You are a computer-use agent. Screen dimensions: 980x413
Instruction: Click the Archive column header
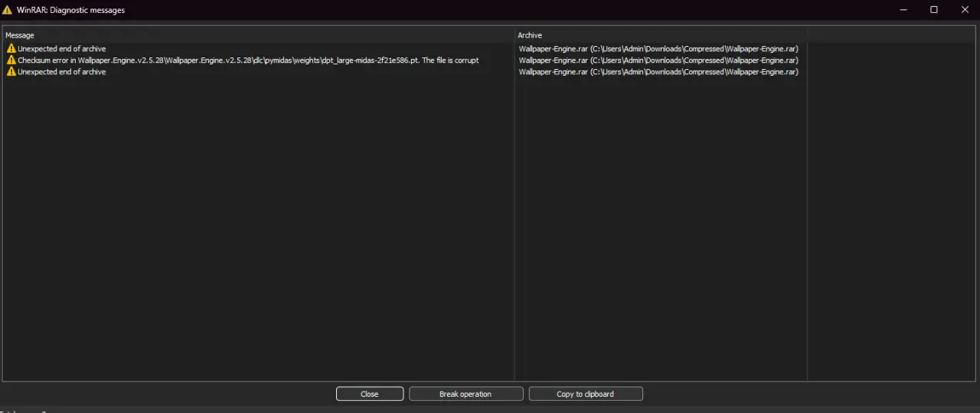(x=661, y=35)
